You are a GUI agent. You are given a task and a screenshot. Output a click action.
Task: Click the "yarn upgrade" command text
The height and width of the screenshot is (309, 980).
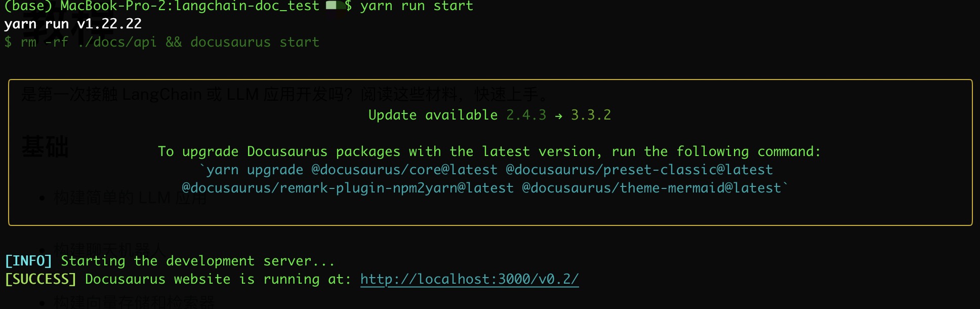255,170
